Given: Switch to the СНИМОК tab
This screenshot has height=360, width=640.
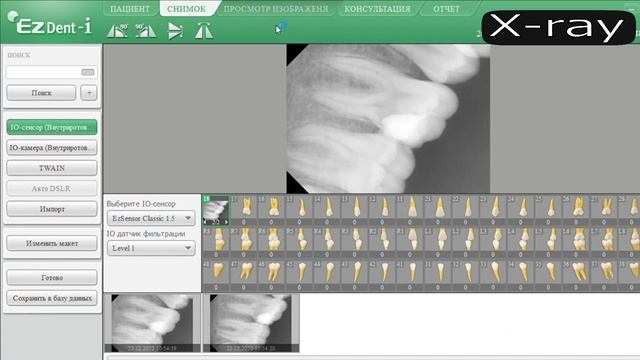Looking at the screenshot, I should click(187, 9).
